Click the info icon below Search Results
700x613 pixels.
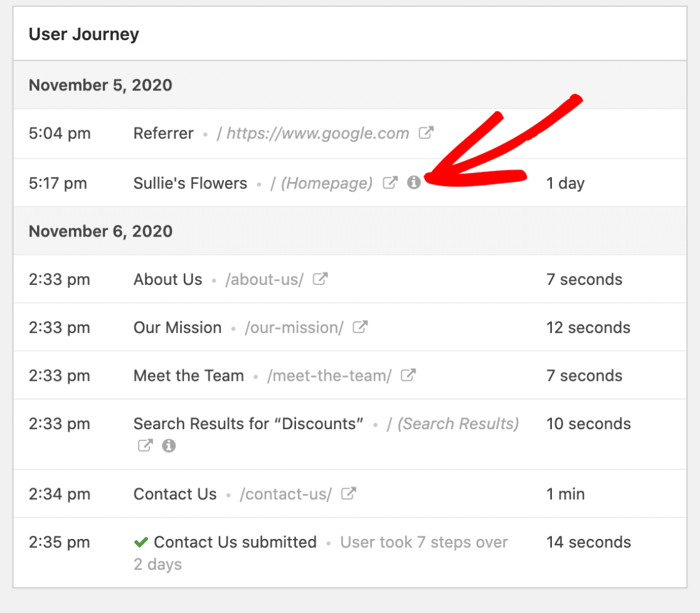[168, 446]
